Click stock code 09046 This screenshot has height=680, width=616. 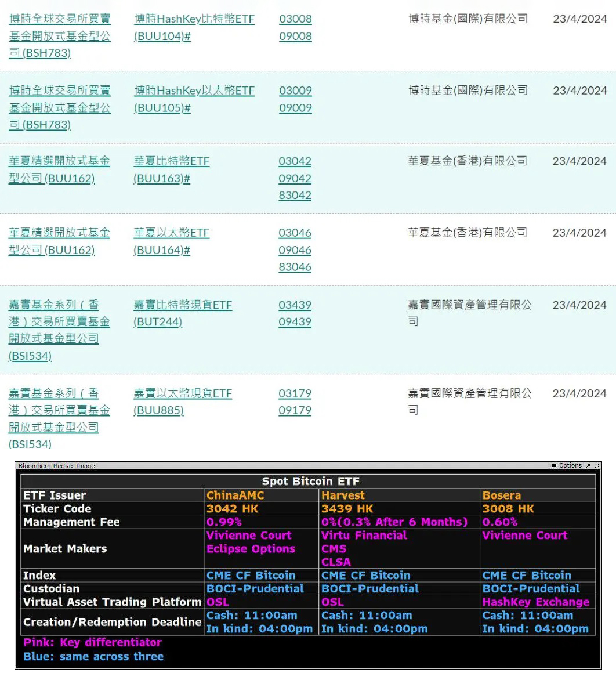295,250
